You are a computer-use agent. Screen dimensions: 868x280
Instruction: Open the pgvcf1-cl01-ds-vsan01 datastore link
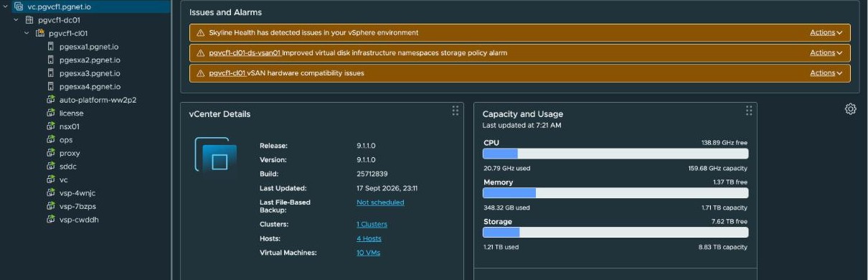245,53
